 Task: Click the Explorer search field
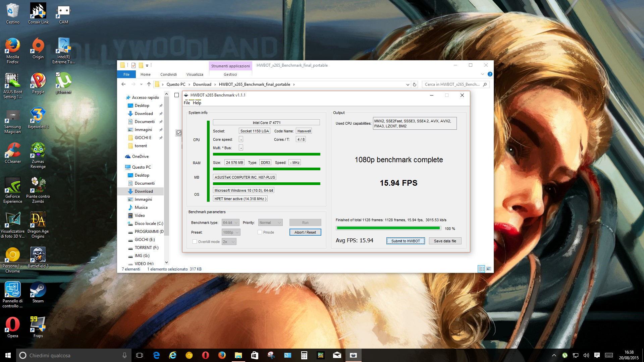coord(455,84)
